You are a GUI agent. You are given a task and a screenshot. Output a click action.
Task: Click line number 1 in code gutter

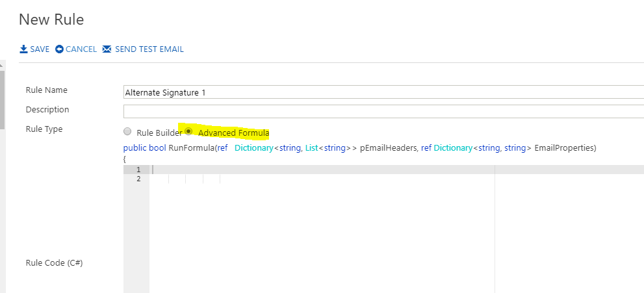pyautogui.click(x=138, y=170)
